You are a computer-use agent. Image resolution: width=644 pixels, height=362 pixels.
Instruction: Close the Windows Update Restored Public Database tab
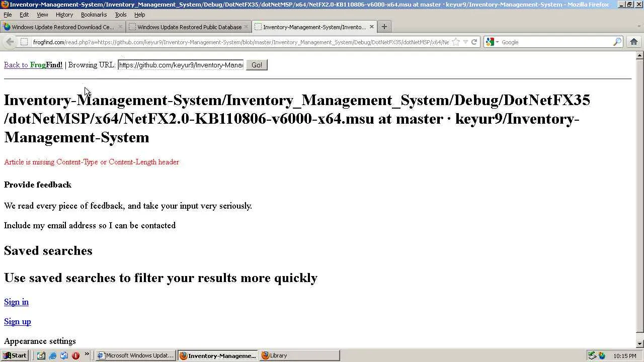click(x=246, y=27)
